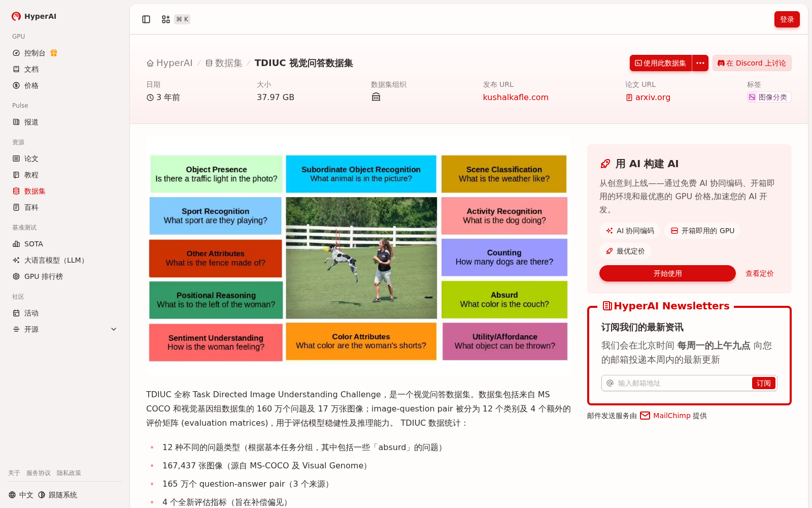The width and height of the screenshot is (812, 508).
Task: Open the 中文 language selector
Action: (x=21, y=495)
